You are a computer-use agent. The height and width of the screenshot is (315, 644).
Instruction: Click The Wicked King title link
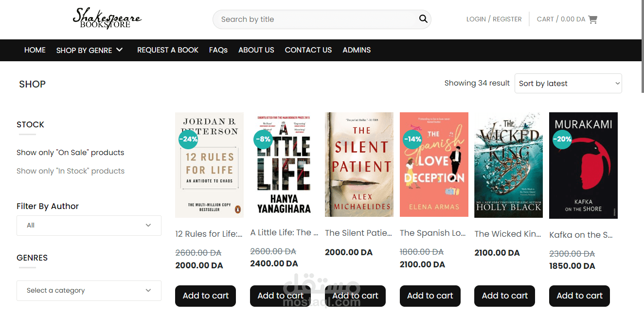508,234
